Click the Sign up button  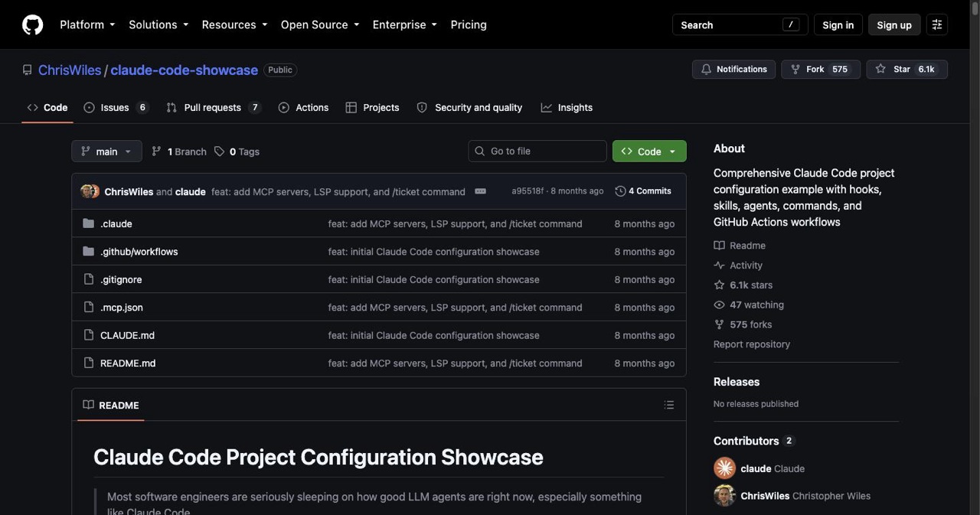[894, 24]
